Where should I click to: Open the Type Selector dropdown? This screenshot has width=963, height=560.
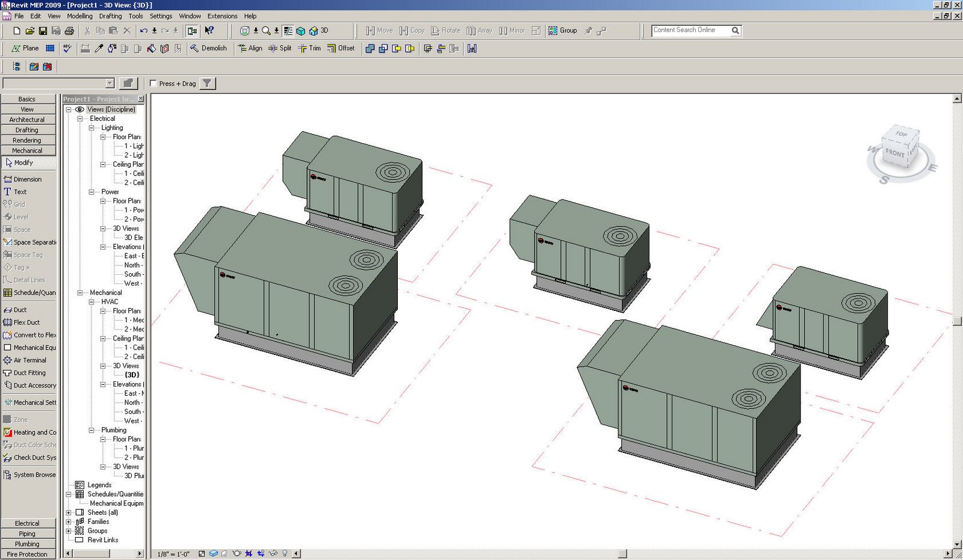click(x=110, y=84)
